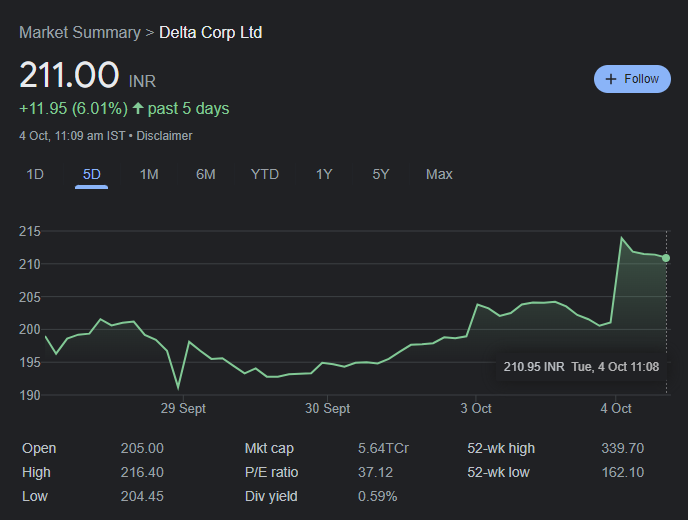Image resolution: width=688 pixels, height=520 pixels.
Task: Click the green up arrow icon
Action: pyautogui.click(x=138, y=108)
